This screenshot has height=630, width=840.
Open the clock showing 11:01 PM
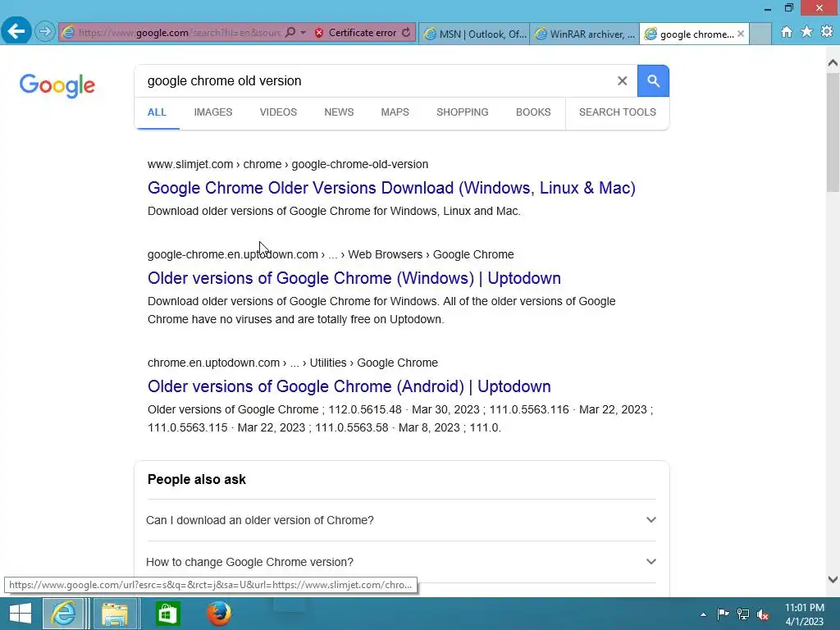[x=805, y=614]
